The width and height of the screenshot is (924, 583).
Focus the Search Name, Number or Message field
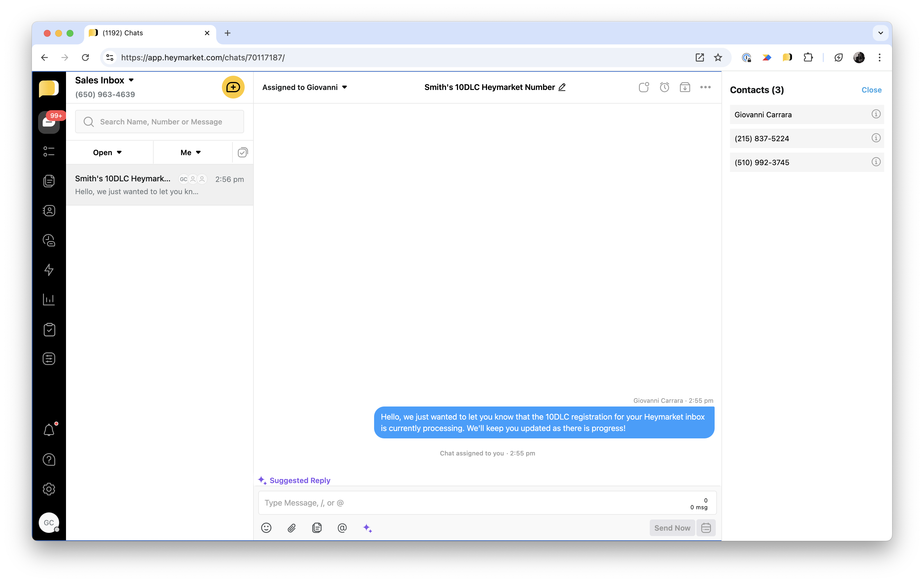point(160,122)
